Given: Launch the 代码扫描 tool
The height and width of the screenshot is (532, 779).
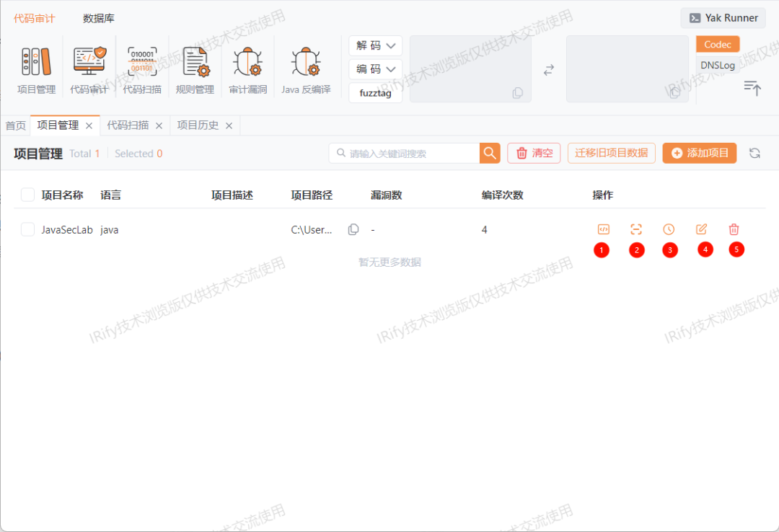Looking at the screenshot, I should (142, 69).
